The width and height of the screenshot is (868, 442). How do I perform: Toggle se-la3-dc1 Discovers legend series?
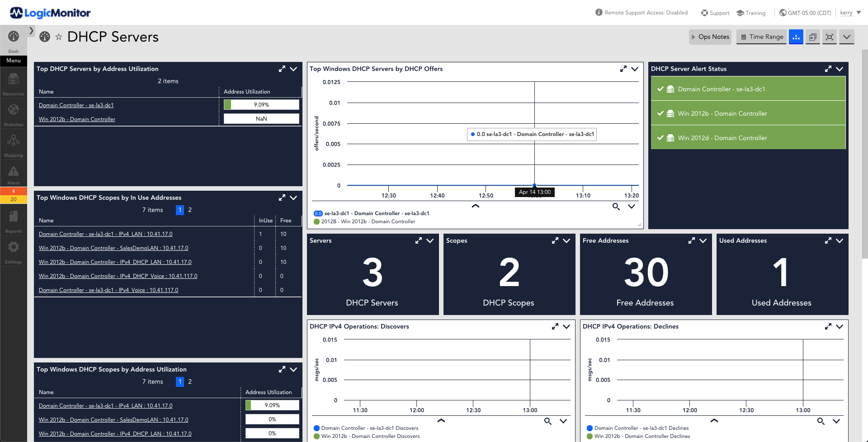click(x=366, y=428)
